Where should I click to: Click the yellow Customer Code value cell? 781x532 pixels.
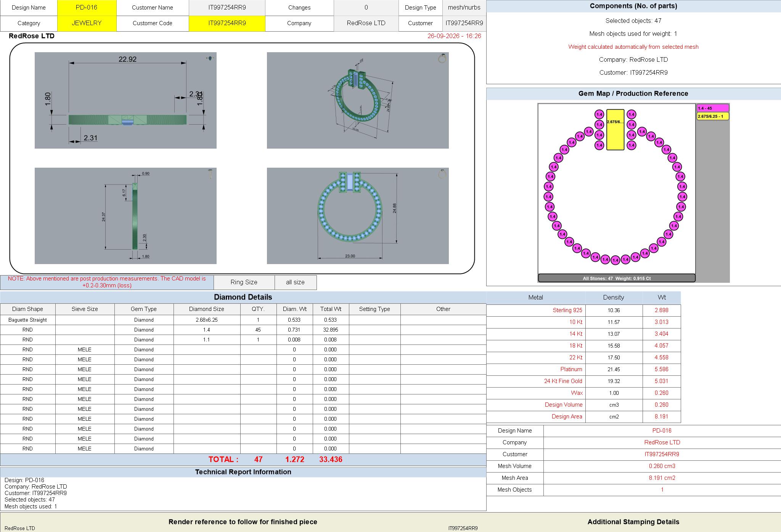(x=227, y=23)
